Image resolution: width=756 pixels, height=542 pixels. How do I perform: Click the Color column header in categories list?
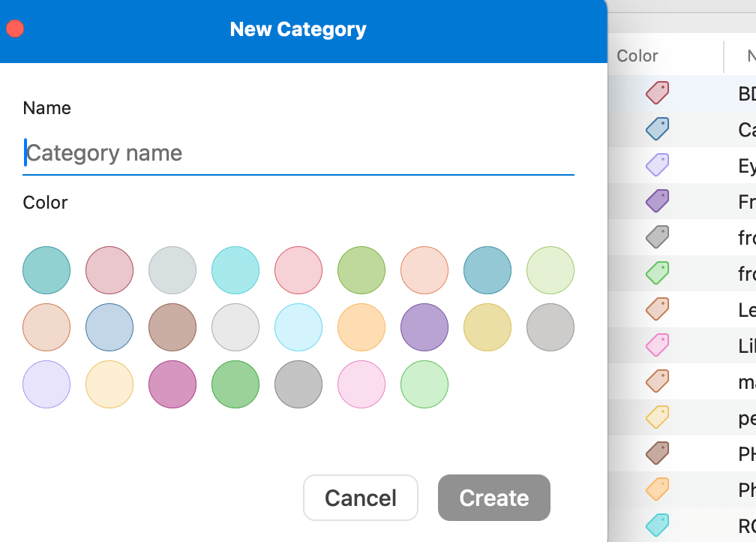(x=637, y=56)
